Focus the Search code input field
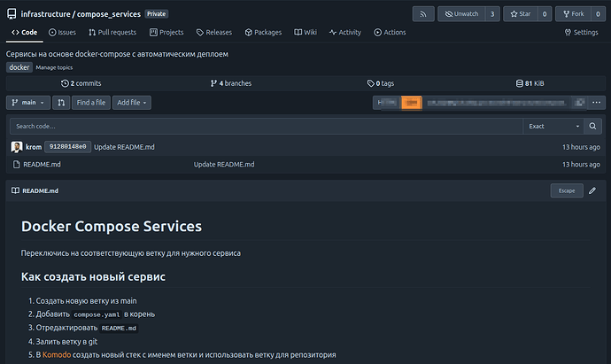 267,127
